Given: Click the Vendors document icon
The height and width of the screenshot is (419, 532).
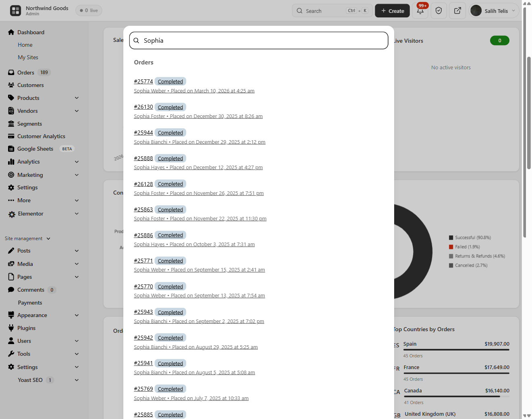Looking at the screenshot, I should pos(11,111).
